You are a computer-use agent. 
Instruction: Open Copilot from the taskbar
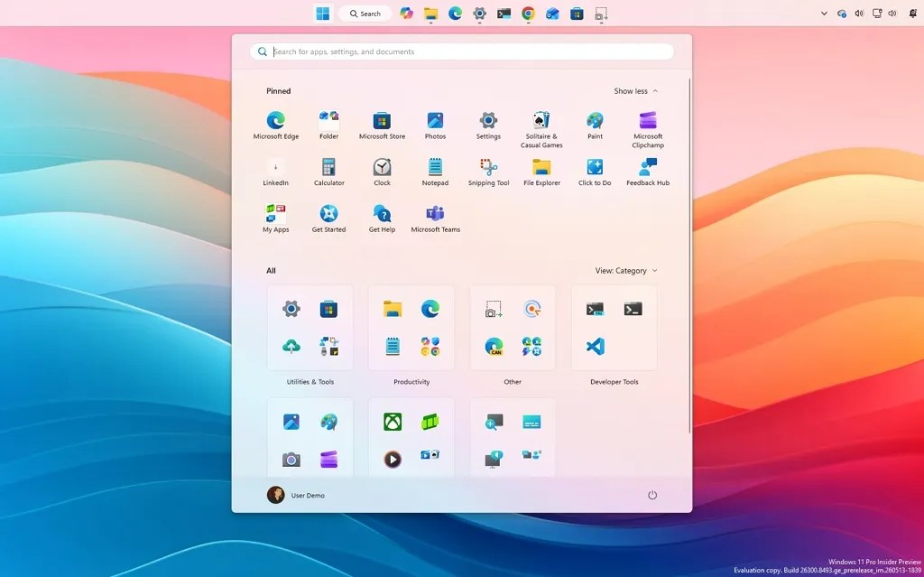click(x=406, y=14)
